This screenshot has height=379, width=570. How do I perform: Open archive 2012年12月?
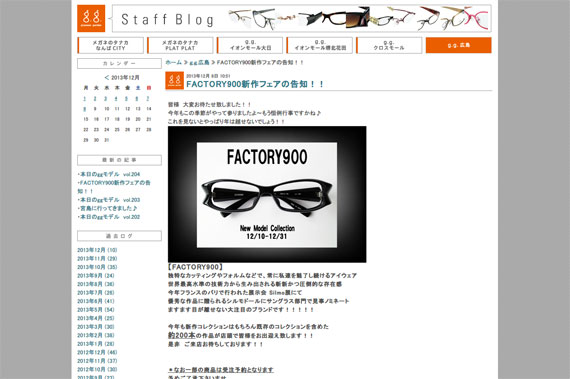[97, 352]
